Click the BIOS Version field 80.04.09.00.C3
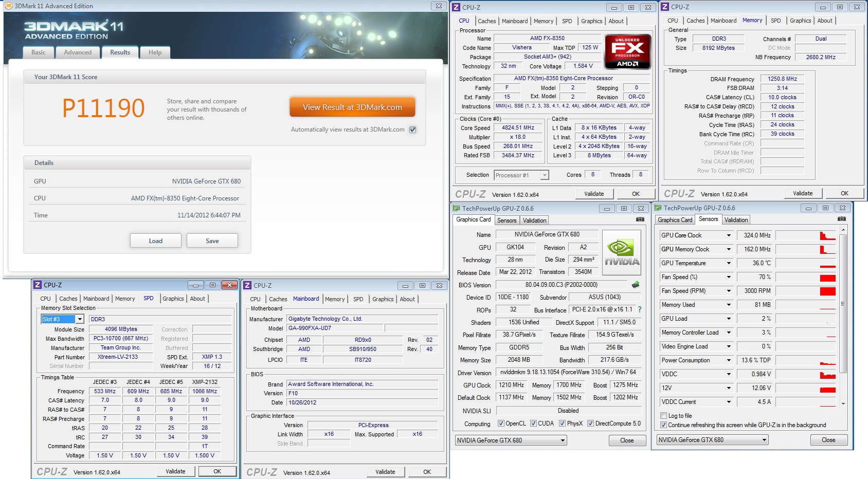The image size is (868, 479). coord(561,285)
